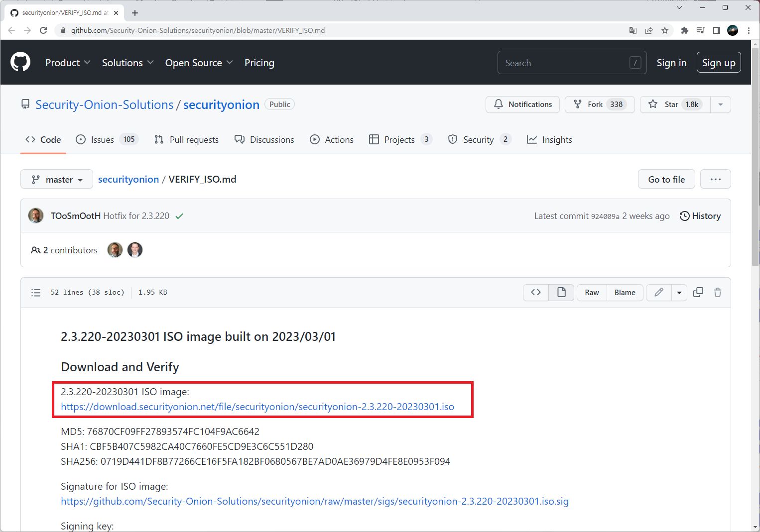Open the tab search chevron in title bar

click(679, 7)
